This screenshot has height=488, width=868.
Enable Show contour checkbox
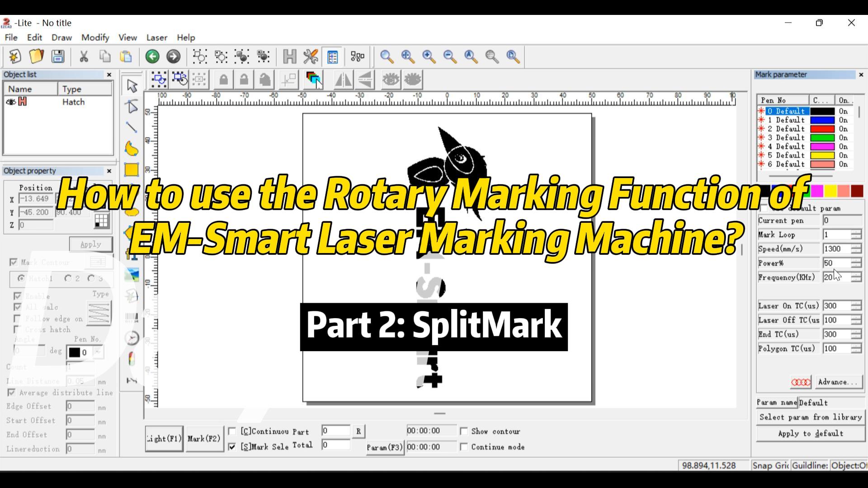click(x=463, y=431)
